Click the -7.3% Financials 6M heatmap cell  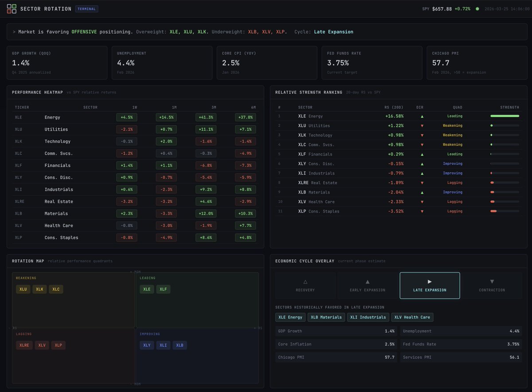click(246, 165)
